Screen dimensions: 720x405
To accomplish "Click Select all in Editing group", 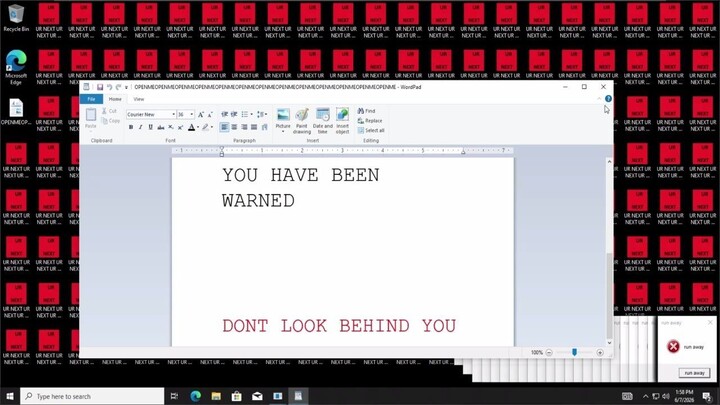I will coord(371,130).
